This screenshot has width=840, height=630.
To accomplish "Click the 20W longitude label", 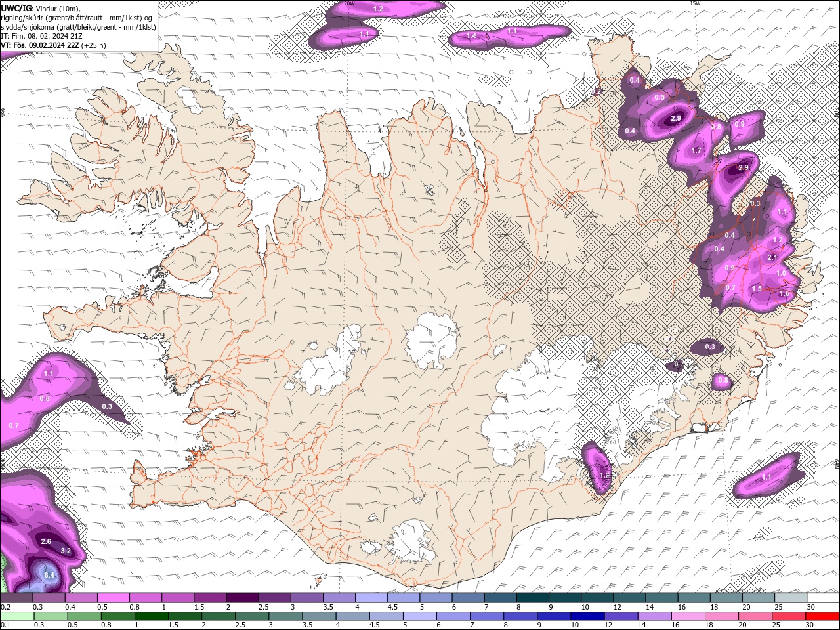I will [x=349, y=3].
